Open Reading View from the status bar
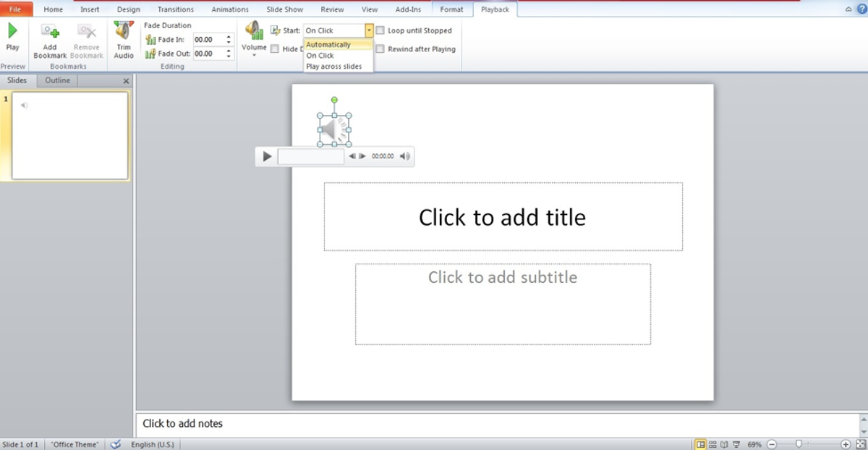The height and width of the screenshot is (450, 868). point(723,444)
